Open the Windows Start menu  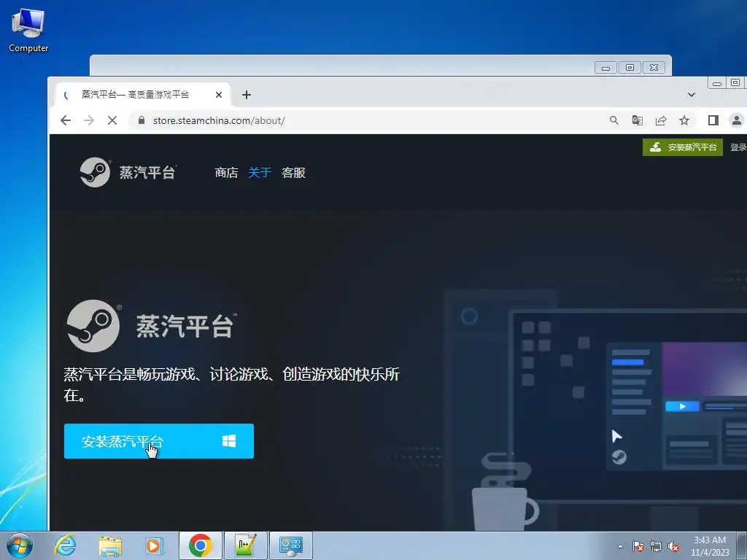pyautogui.click(x=20, y=545)
